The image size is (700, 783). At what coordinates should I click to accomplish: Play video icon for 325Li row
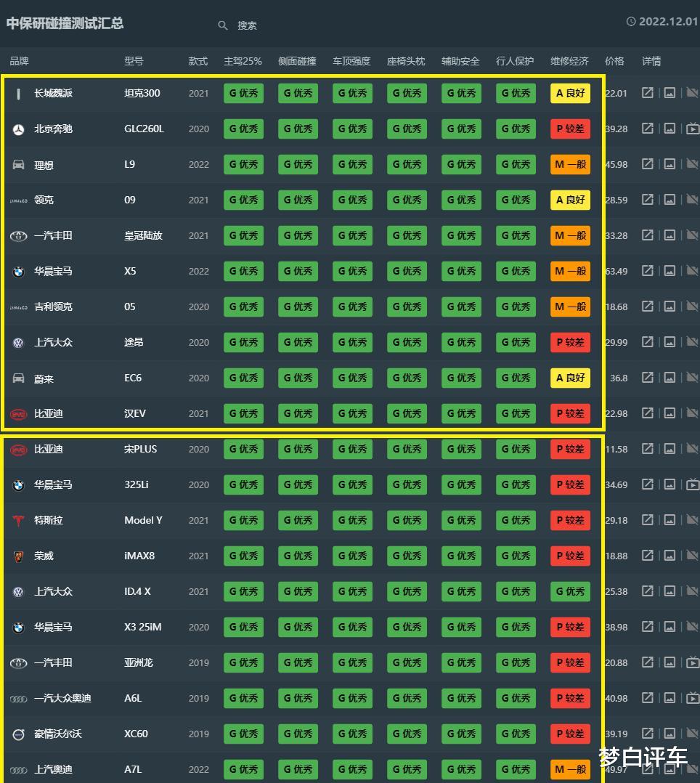[693, 484]
